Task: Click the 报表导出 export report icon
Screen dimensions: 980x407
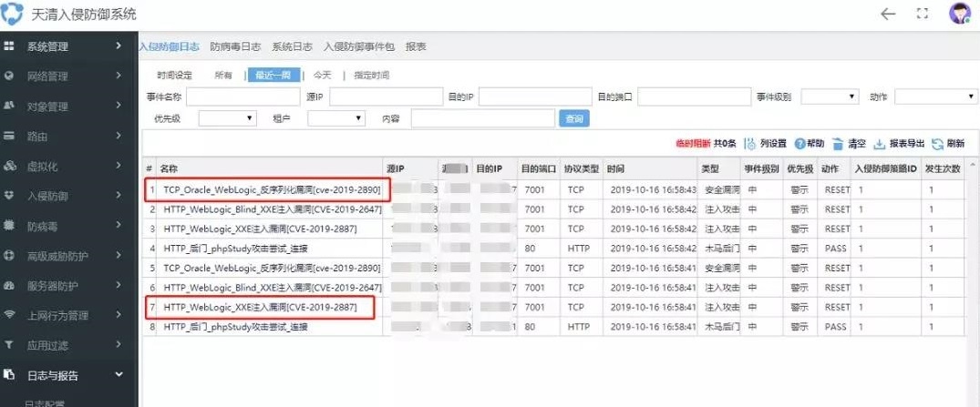Action: tap(880, 144)
